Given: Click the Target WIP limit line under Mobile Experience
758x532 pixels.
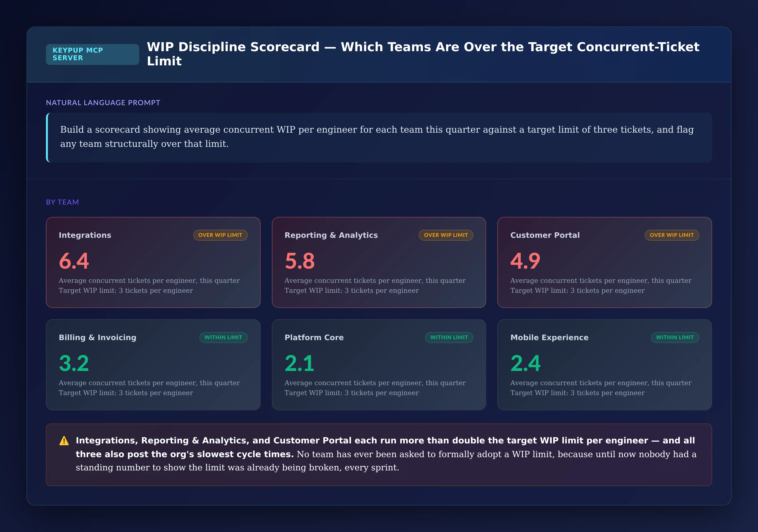Looking at the screenshot, I should point(578,393).
